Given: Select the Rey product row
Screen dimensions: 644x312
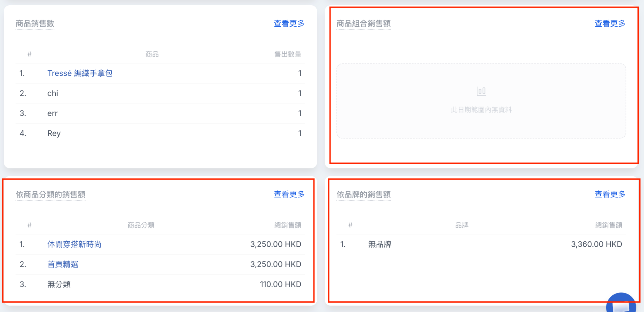Looking at the screenshot, I should point(160,133).
